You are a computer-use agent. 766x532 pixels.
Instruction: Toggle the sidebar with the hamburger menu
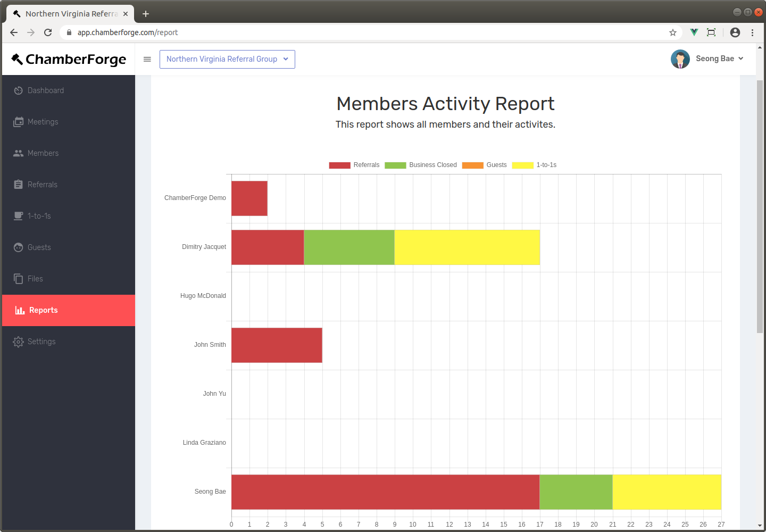pyautogui.click(x=147, y=59)
